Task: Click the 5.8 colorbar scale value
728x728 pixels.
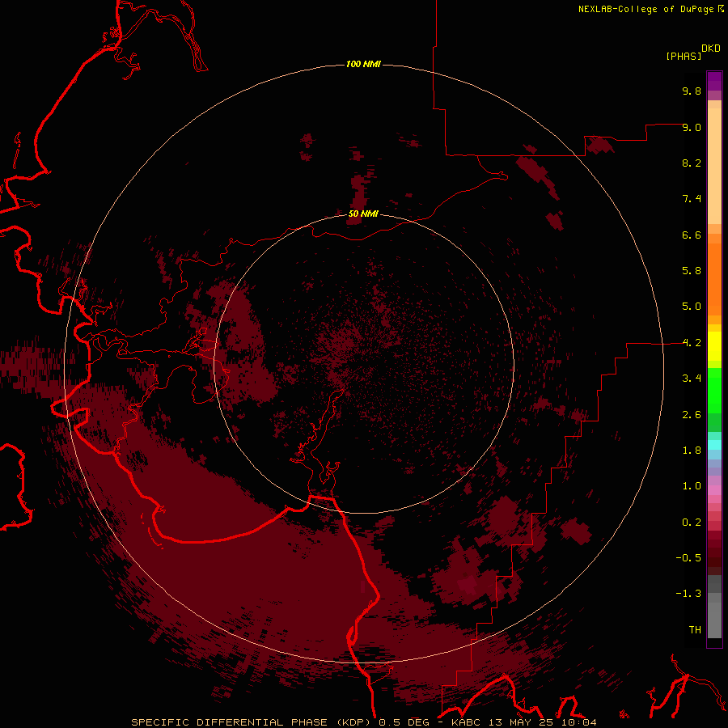Action: 692,271
